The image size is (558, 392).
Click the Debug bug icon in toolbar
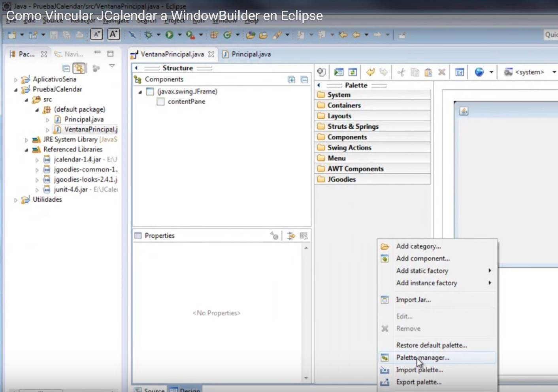(148, 35)
